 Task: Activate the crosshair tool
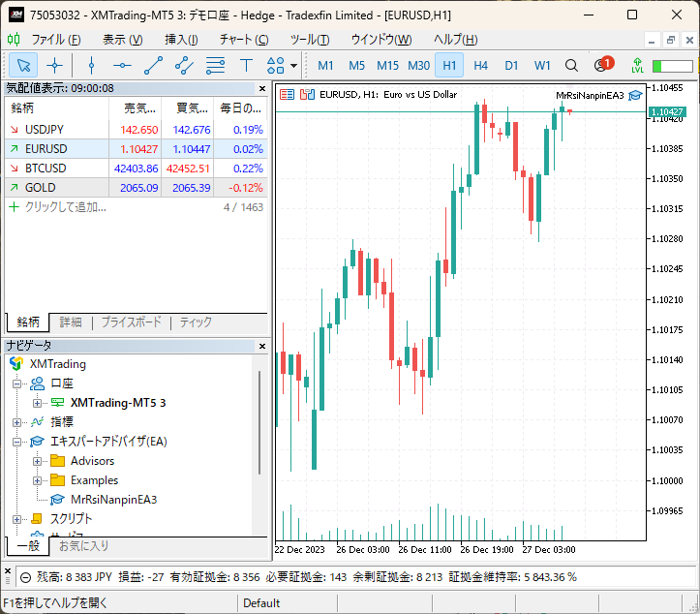[x=54, y=66]
